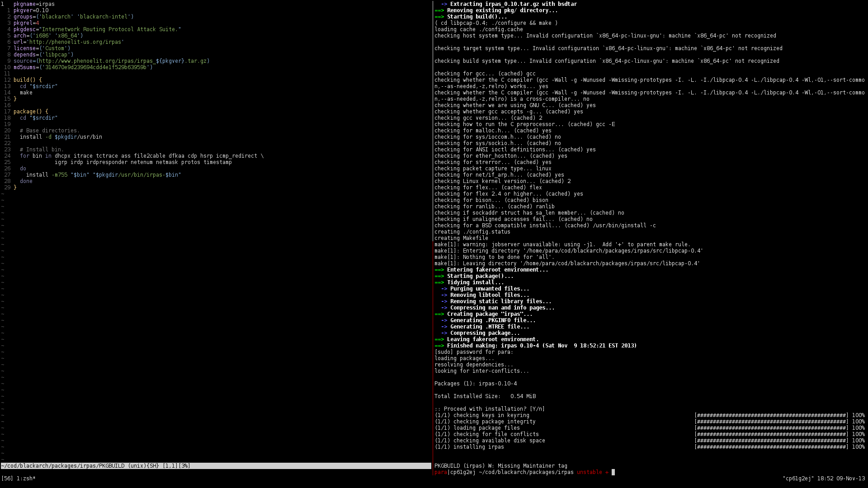This screenshot has width=868, height=488.
Task: Click the shell prompt cursor block
Action: [x=613, y=472]
